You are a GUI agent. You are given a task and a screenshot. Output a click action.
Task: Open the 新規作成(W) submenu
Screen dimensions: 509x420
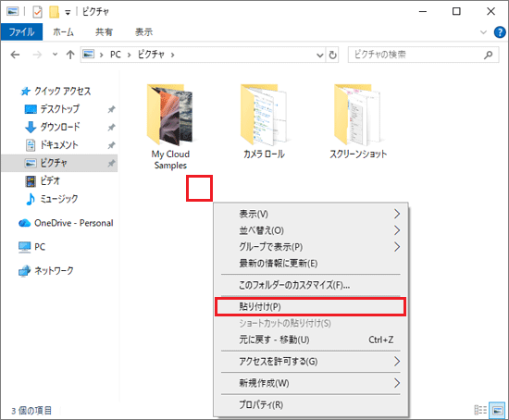click(x=311, y=383)
